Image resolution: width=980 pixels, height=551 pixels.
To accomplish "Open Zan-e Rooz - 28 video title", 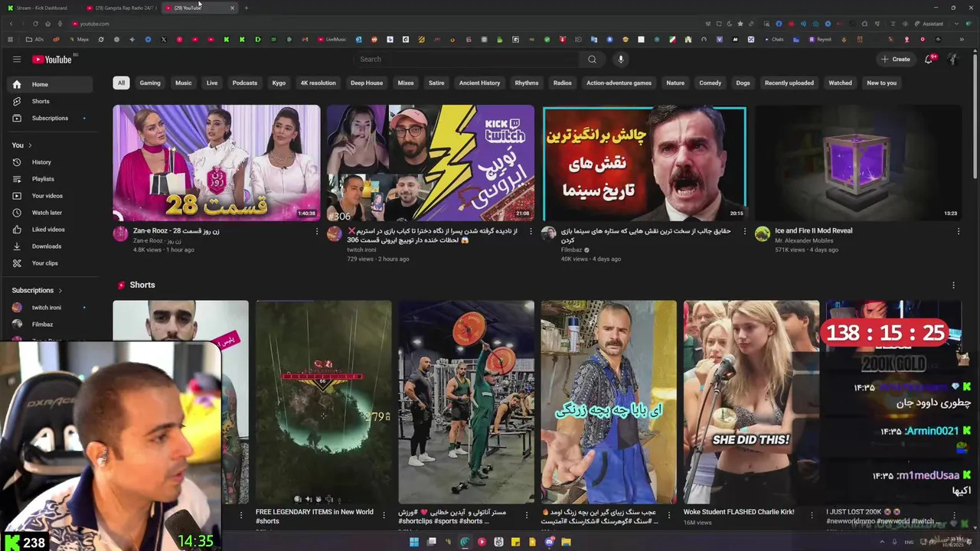I will (176, 230).
